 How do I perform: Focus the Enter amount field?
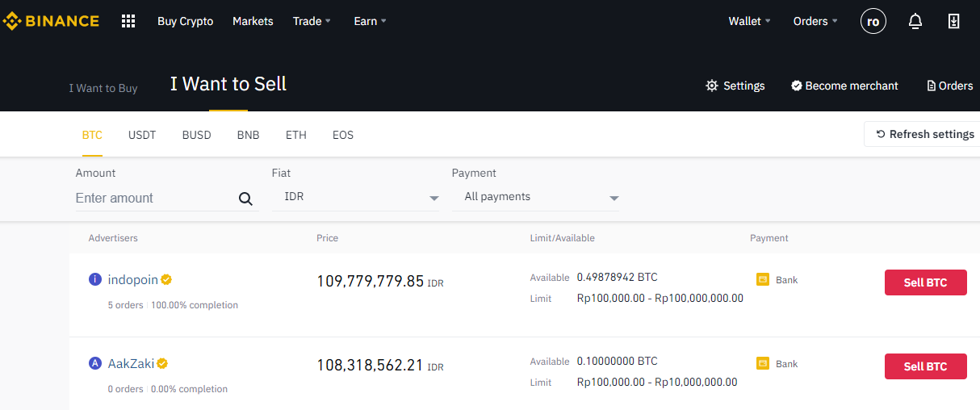(x=153, y=199)
